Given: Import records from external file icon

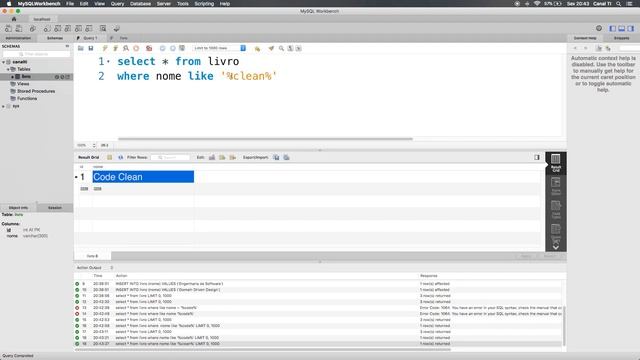Looking at the screenshot, I should pos(287,158).
